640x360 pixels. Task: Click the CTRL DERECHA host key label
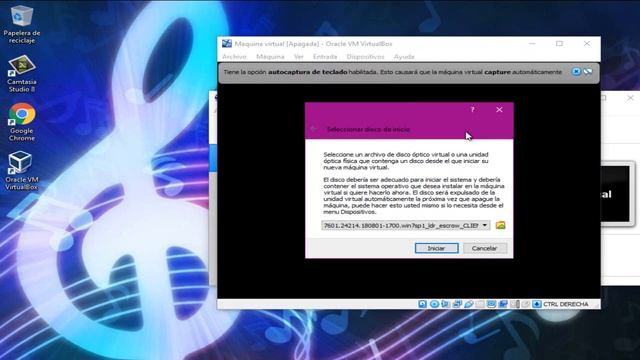tap(566, 304)
